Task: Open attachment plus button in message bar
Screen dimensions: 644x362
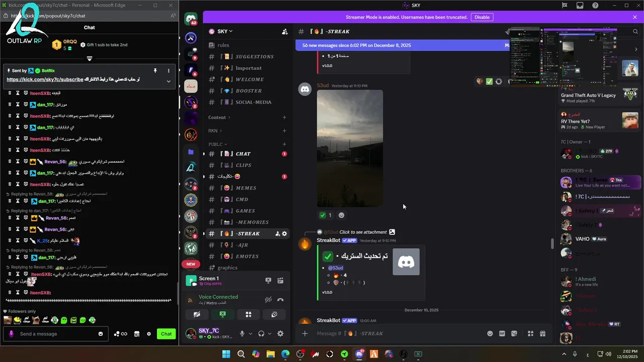Action: (304, 333)
